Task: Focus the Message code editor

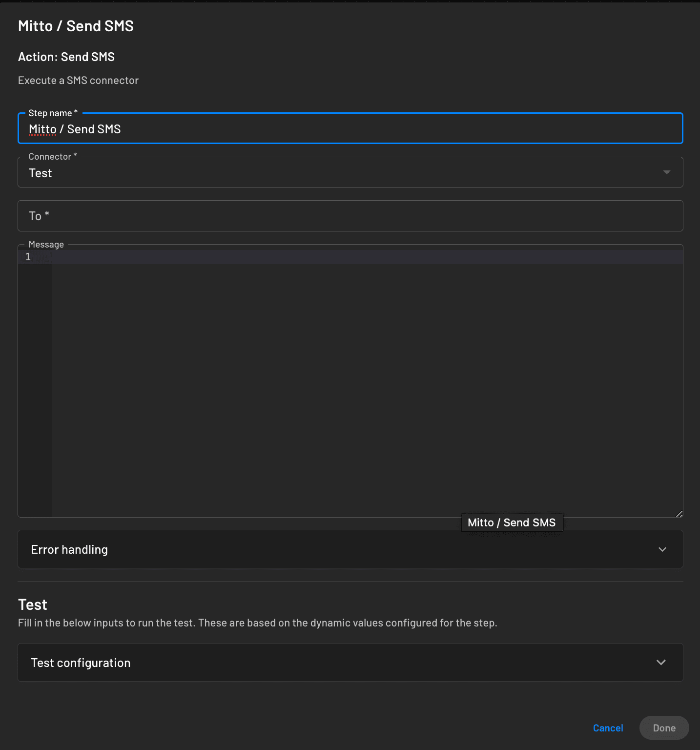Action: [342, 342]
